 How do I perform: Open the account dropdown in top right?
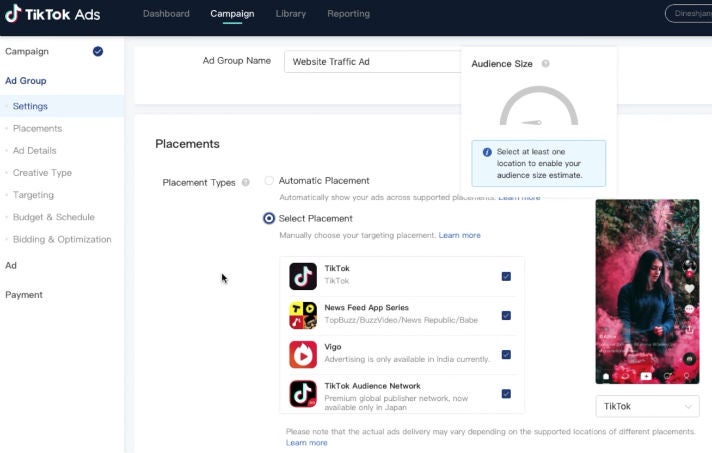[688, 14]
